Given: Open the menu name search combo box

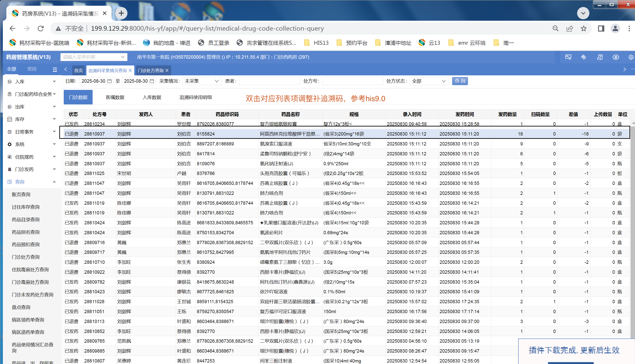Looking at the screenshot, I should click(x=93, y=57).
